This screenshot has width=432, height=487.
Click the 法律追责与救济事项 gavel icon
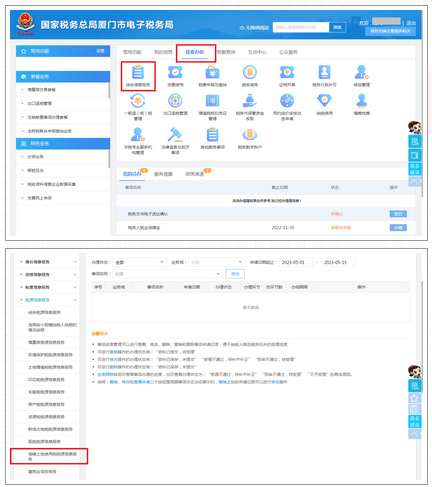click(x=175, y=134)
